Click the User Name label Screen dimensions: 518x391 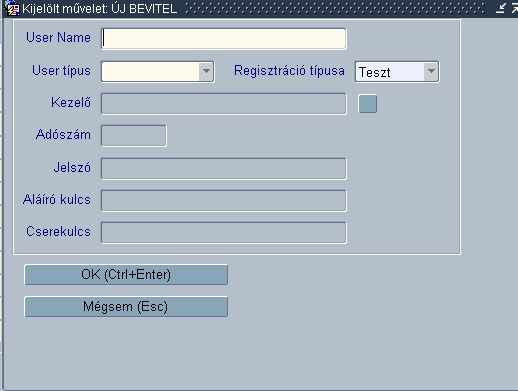click(58, 37)
